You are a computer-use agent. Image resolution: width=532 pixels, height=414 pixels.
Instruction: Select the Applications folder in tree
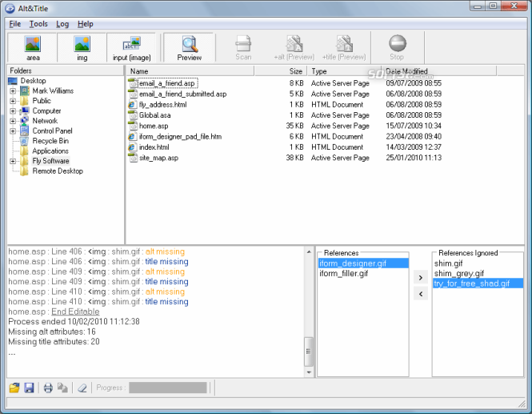(50, 151)
